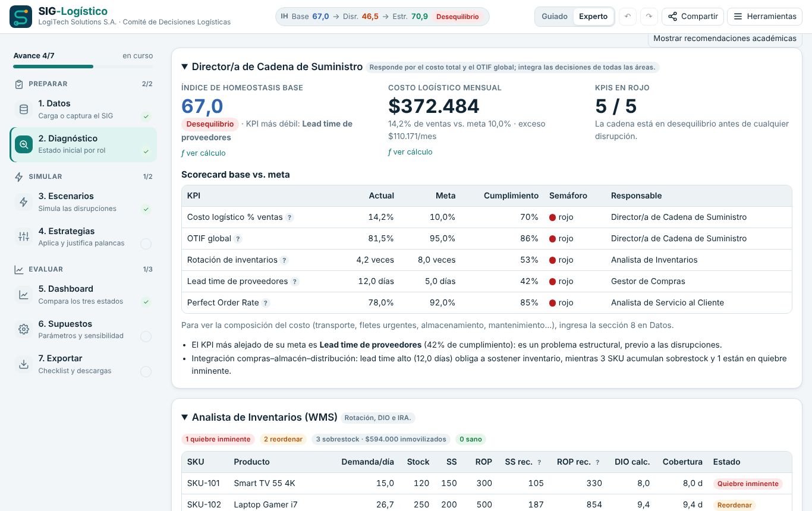
Task: Click the SIMULAR group header
Action: click(83, 177)
